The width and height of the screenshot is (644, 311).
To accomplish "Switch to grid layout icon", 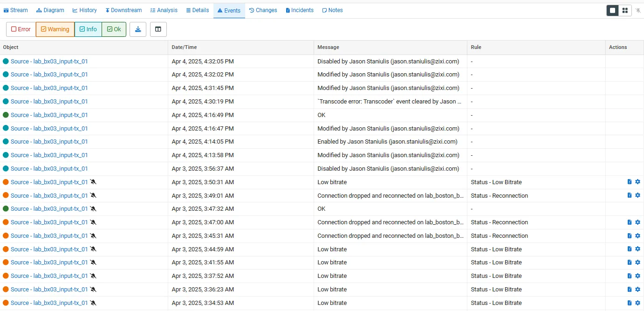I will [x=625, y=10].
